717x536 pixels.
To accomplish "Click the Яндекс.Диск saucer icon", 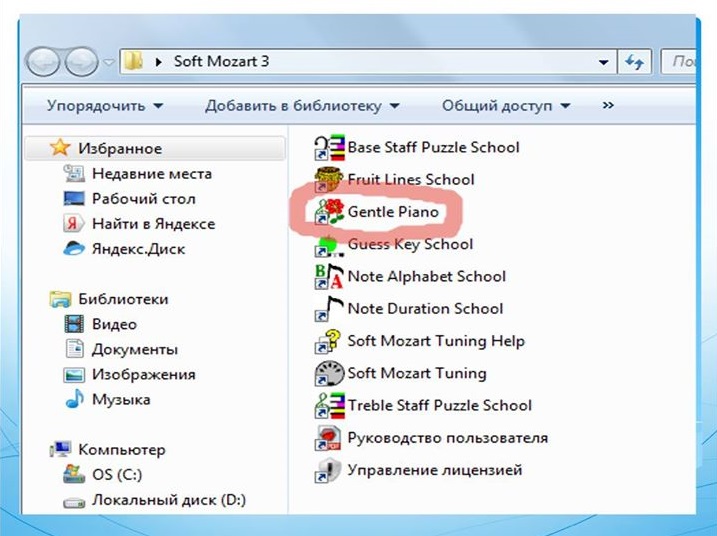I will point(74,248).
